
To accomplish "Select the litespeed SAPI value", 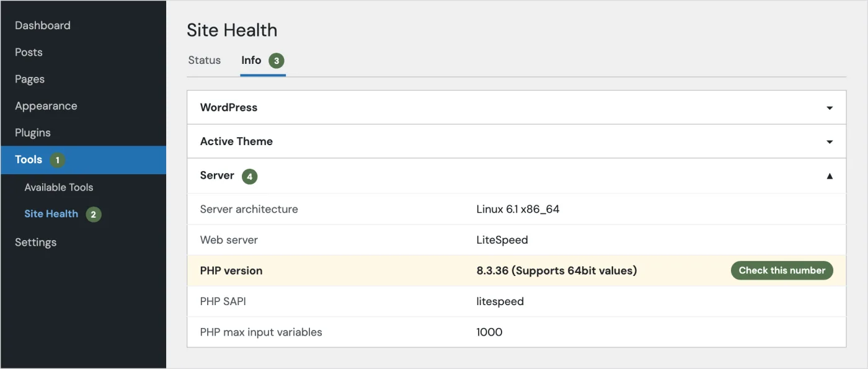I will click(500, 301).
